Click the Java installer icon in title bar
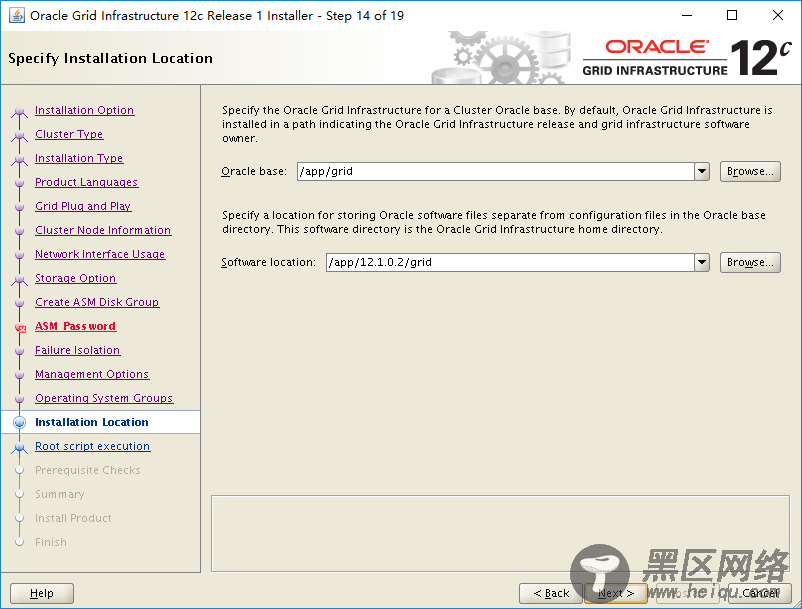Viewport: 802px width, 609px height. pos(16,15)
